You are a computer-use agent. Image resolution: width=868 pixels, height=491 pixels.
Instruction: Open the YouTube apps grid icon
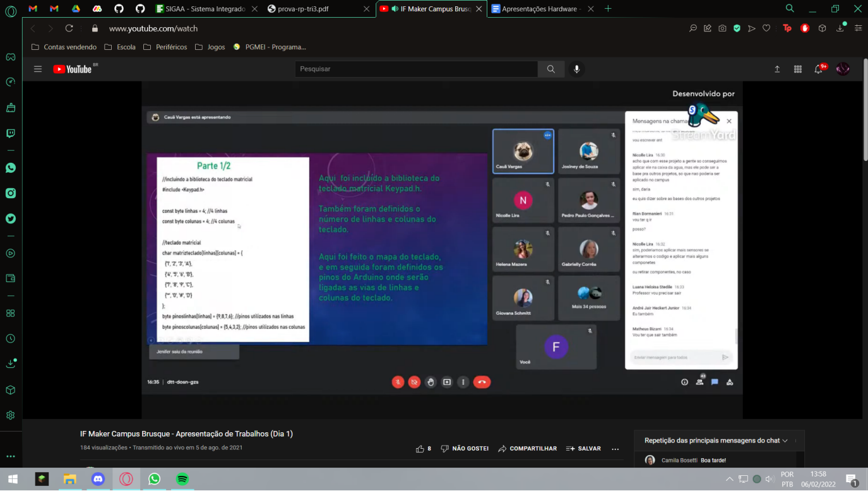point(798,69)
